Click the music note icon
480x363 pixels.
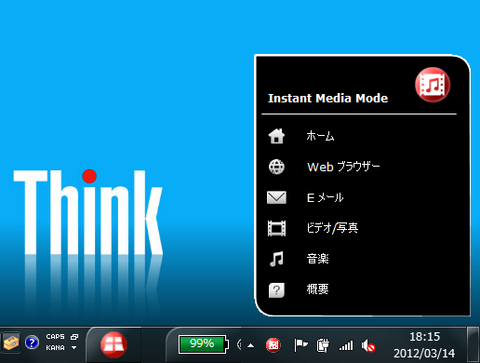pos(277,259)
